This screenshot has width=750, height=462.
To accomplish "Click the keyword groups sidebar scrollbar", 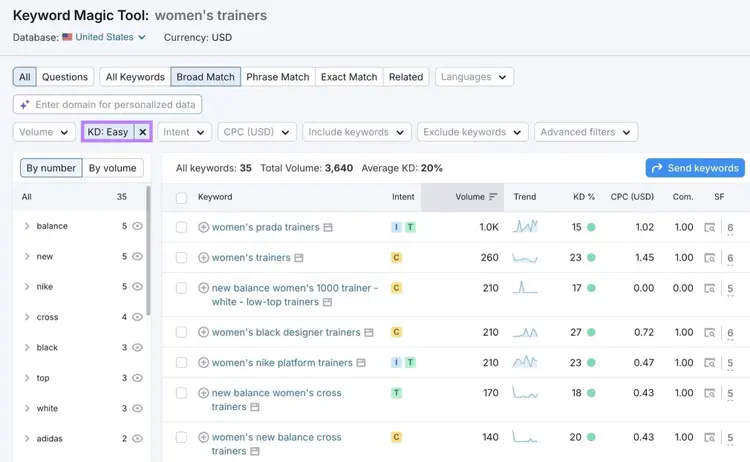I will pyautogui.click(x=148, y=251).
